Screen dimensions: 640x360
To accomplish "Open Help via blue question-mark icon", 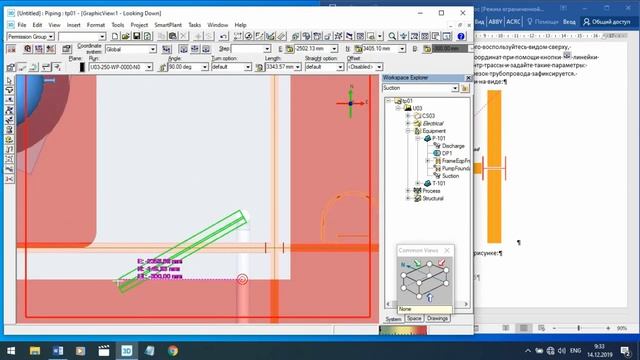I will 461,36.
